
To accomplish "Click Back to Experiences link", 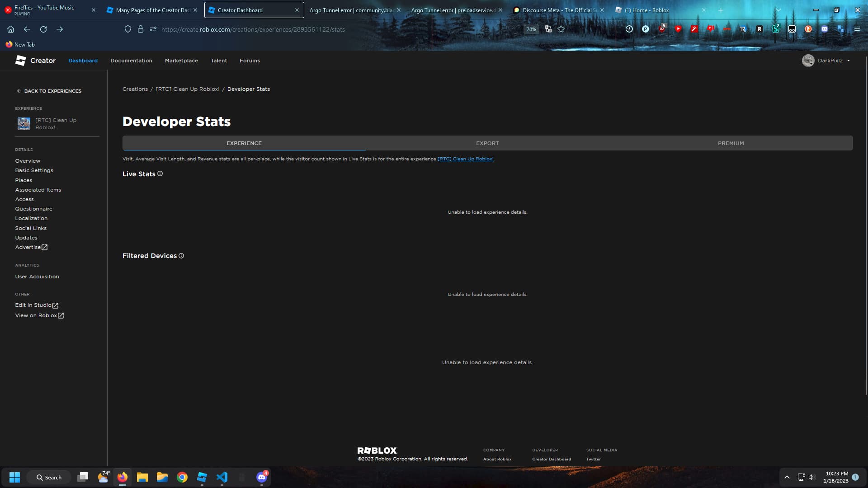I will tap(49, 91).
